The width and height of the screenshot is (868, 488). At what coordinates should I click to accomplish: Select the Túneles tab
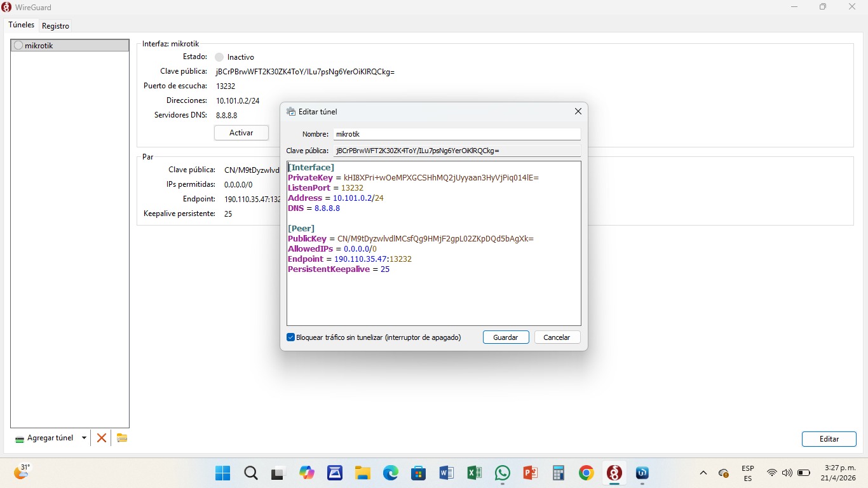[x=21, y=25]
